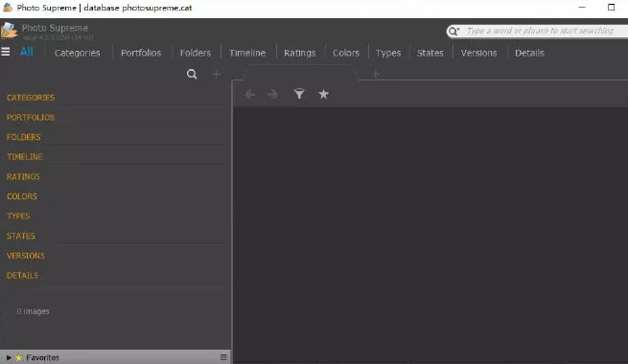The width and height of the screenshot is (628, 364).
Task: Expand the TYPES section header
Action: pos(18,216)
